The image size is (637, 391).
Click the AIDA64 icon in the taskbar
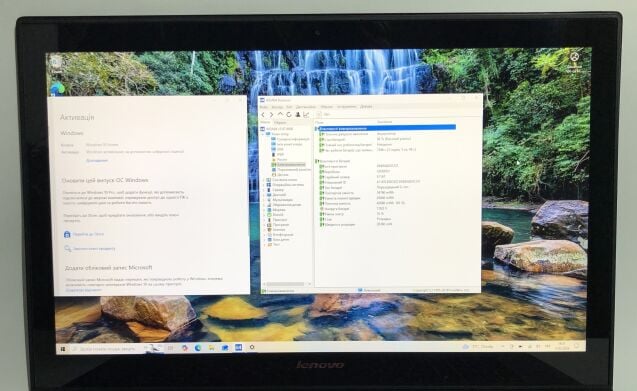coord(238,347)
